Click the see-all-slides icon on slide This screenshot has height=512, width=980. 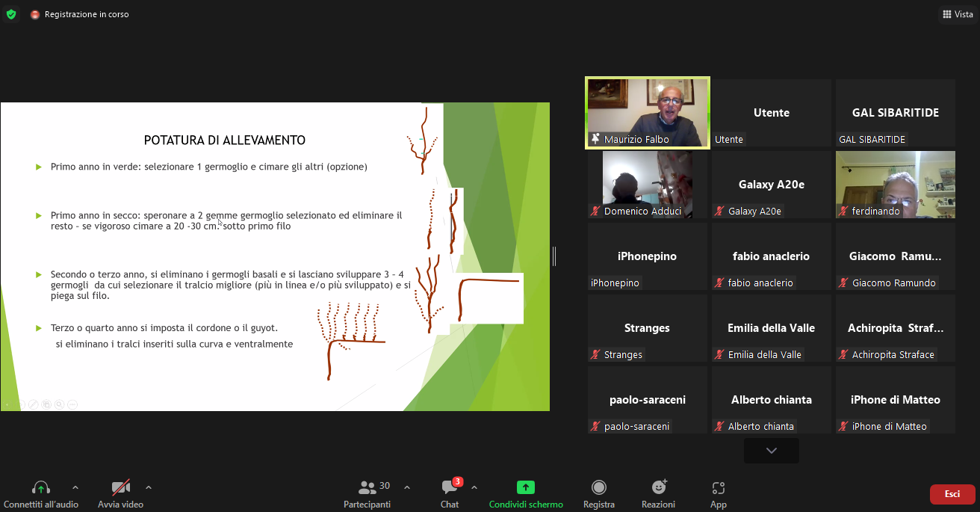pos(46,404)
